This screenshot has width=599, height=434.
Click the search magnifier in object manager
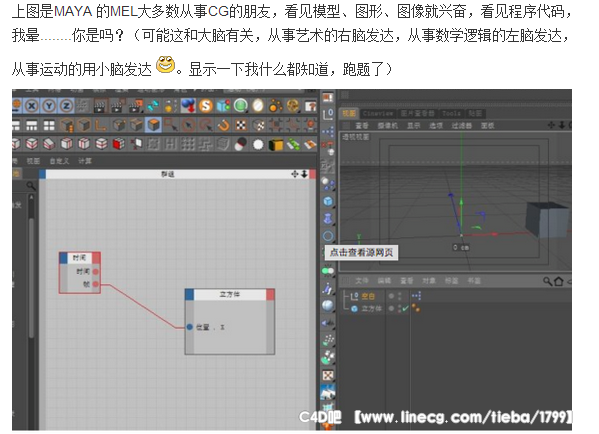click(x=547, y=282)
